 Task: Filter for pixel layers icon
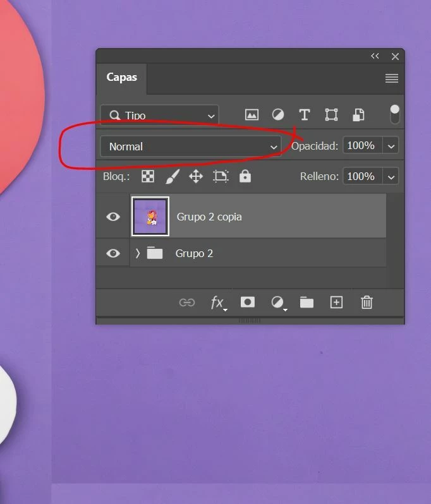click(252, 115)
